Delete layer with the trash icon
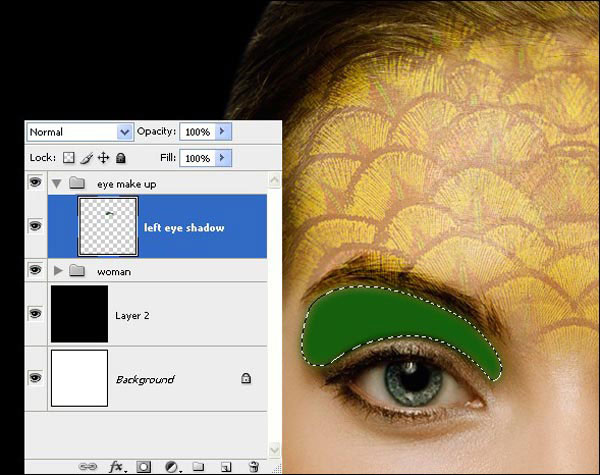This screenshot has height=475, width=600. pos(254,466)
